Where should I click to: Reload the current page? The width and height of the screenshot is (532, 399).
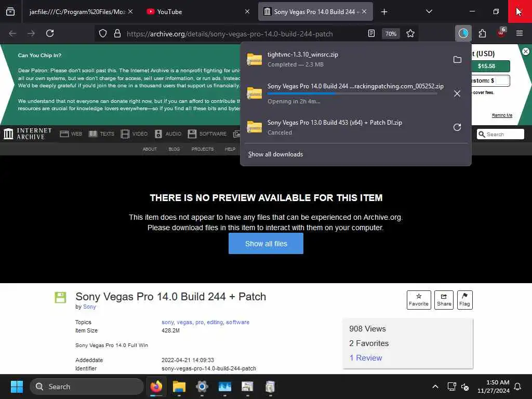50,33
